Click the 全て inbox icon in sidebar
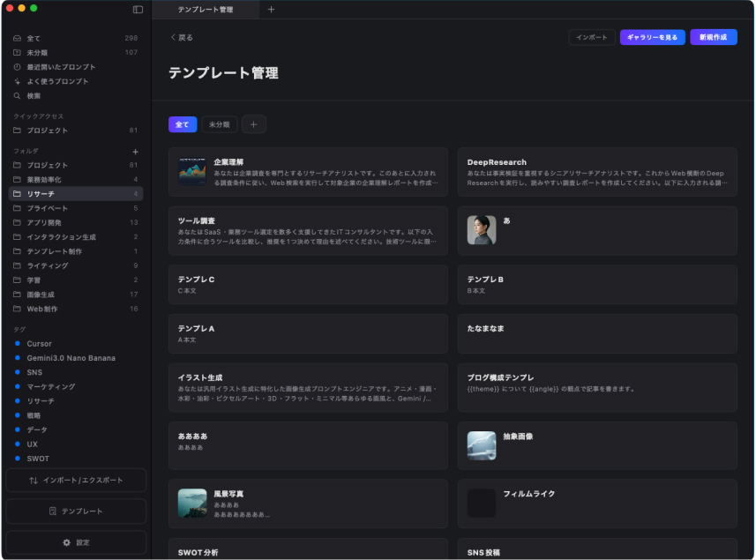This screenshot has height=560, width=756. coord(18,38)
